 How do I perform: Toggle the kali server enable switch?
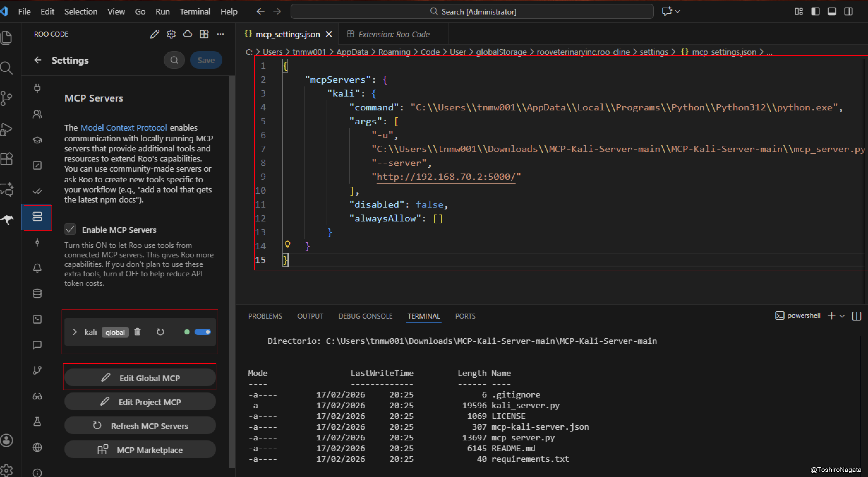(202, 332)
